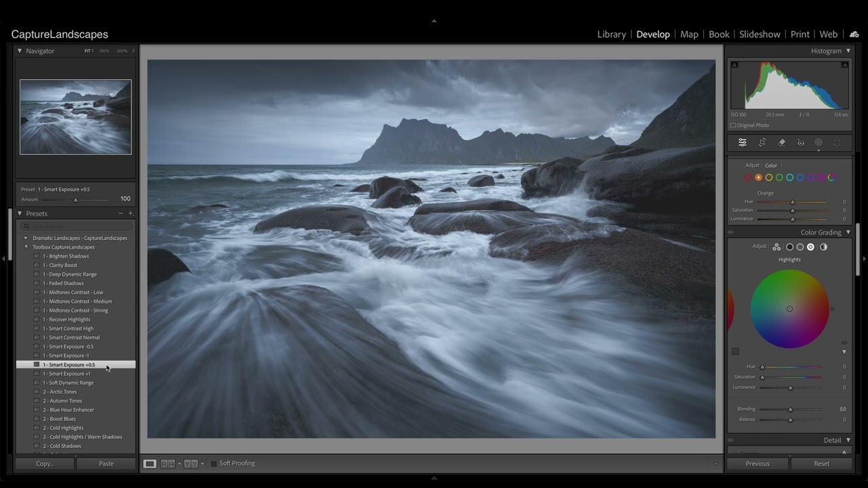Toggle the highlight clipping indicator in Histogram
The image size is (868, 488).
[x=844, y=64]
